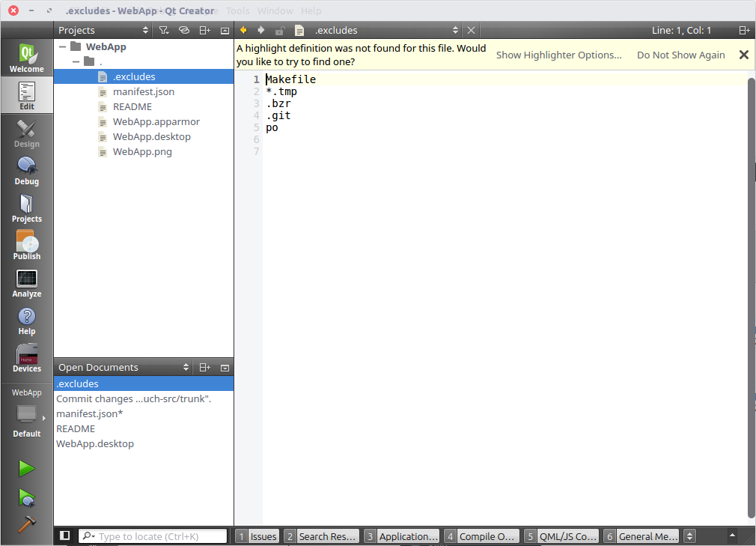Switch to manifest.json* open document
Image resolution: width=756 pixels, height=546 pixels.
point(144,414)
